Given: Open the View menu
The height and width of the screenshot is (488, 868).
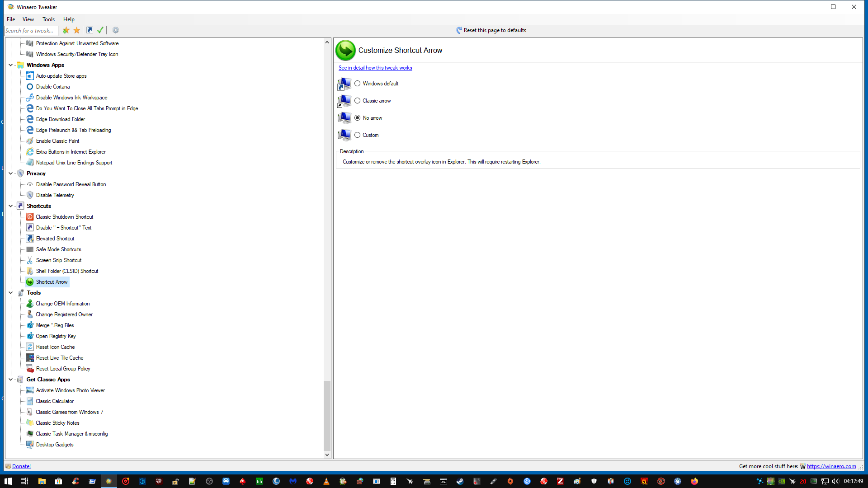Looking at the screenshot, I should pos(28,19).
